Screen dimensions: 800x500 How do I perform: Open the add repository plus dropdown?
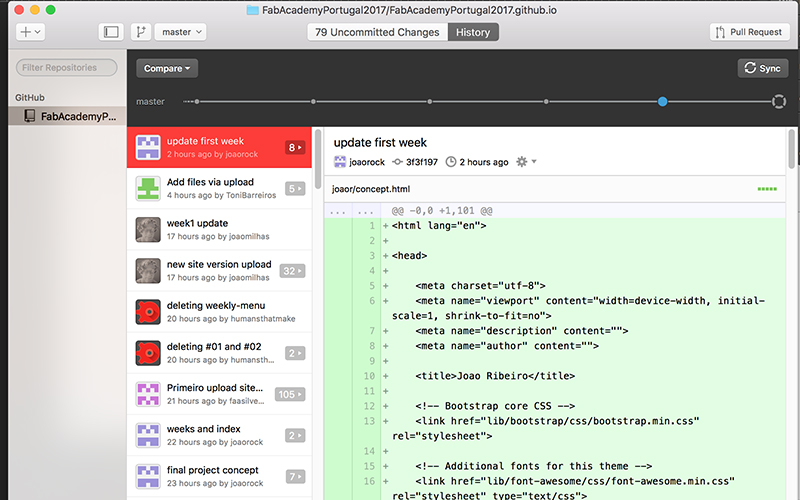[30, 32]
